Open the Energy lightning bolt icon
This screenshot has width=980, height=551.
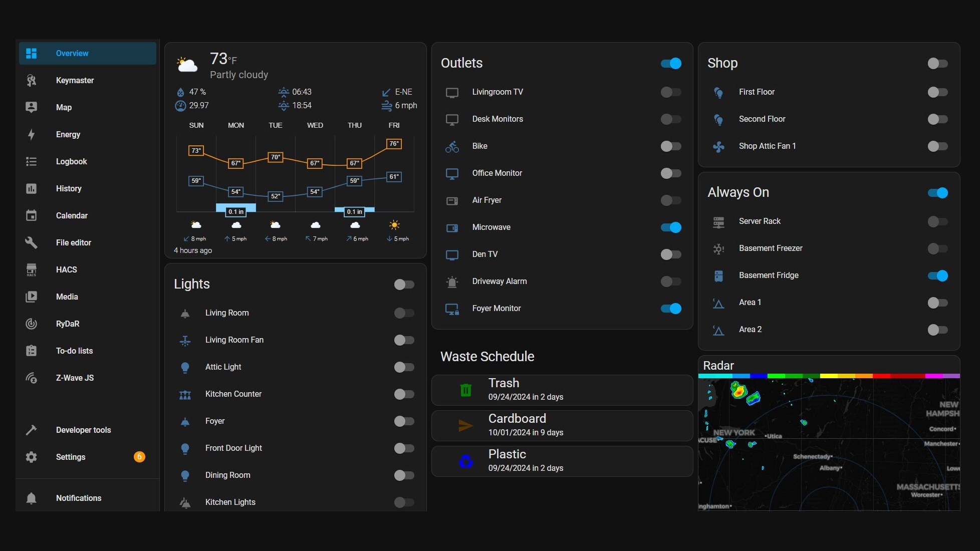[x=31, y=134]
